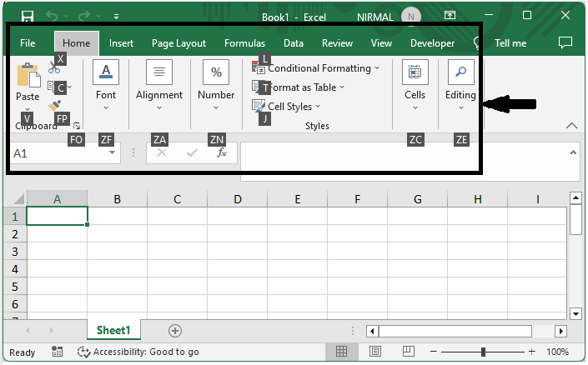Click the vertical scrollbar down arrow
This screenshot has height=365, width=588.
(575, 313)
